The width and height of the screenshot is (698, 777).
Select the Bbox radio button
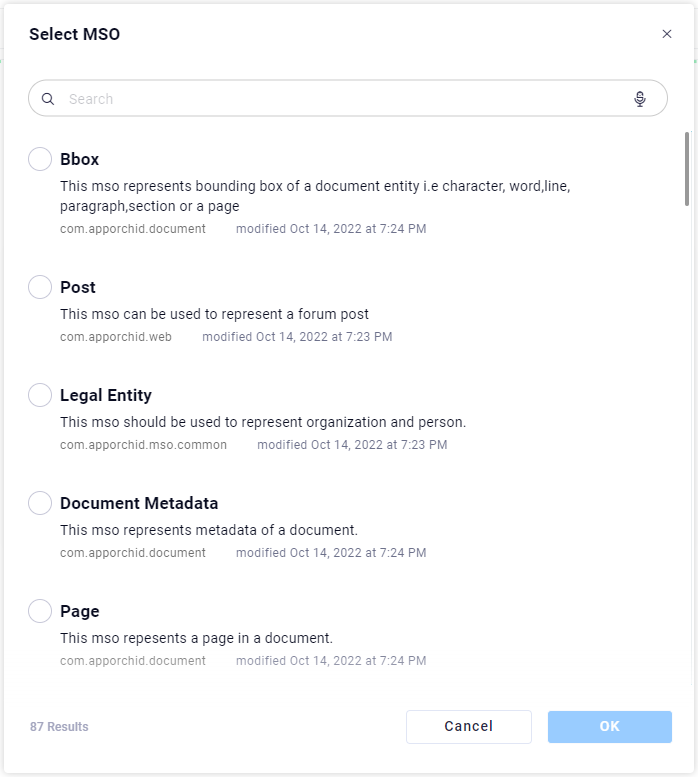click(x=40, y=159)
